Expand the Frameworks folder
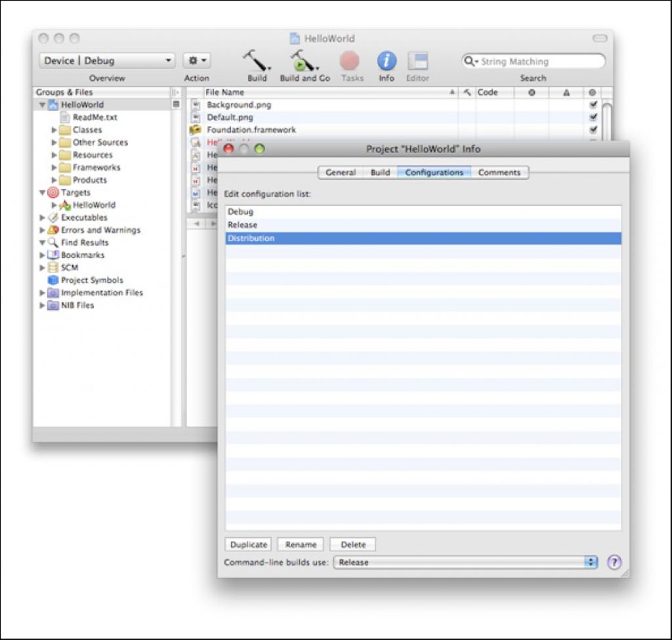 (x=54, y=167)
